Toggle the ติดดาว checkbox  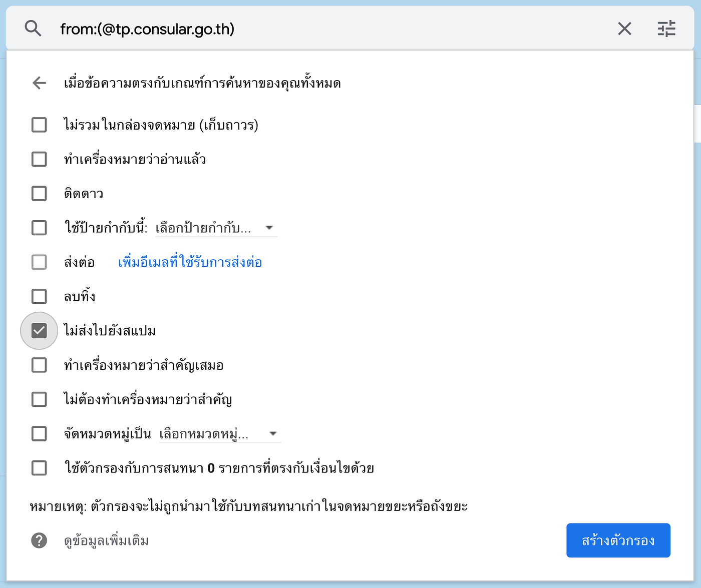[39, 194]
